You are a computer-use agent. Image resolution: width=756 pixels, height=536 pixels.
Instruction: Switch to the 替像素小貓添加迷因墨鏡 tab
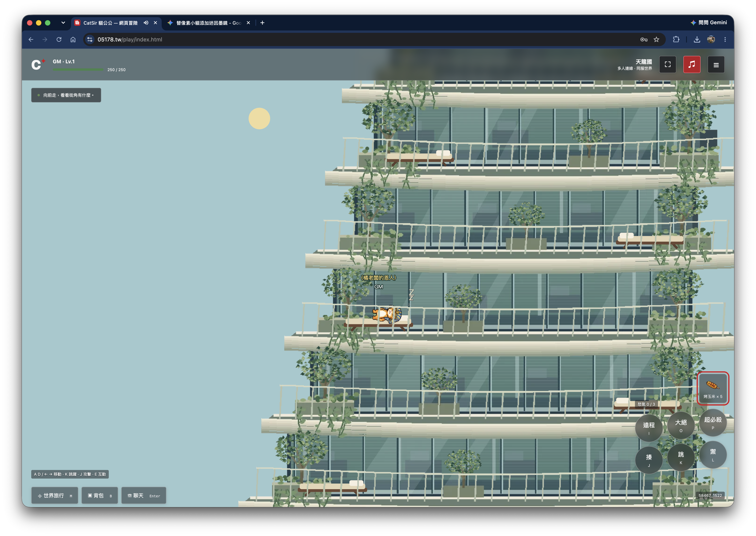[209, 23]
